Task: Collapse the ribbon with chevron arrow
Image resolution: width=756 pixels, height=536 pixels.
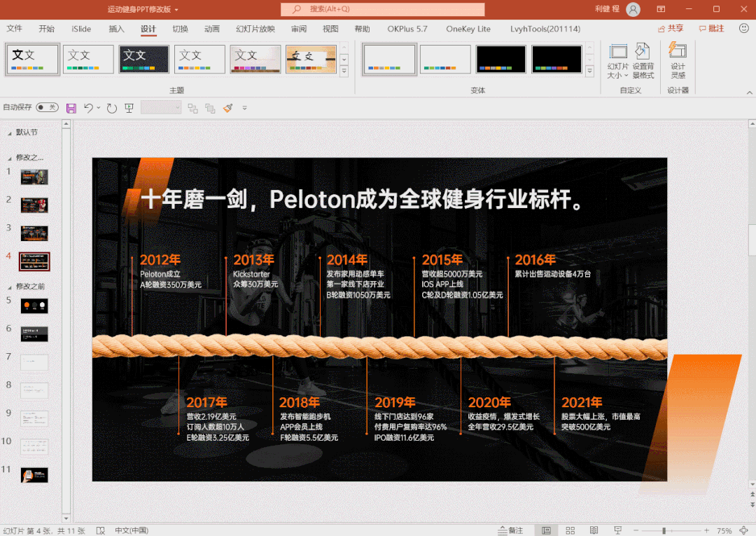Action: [x=749, y=92]
